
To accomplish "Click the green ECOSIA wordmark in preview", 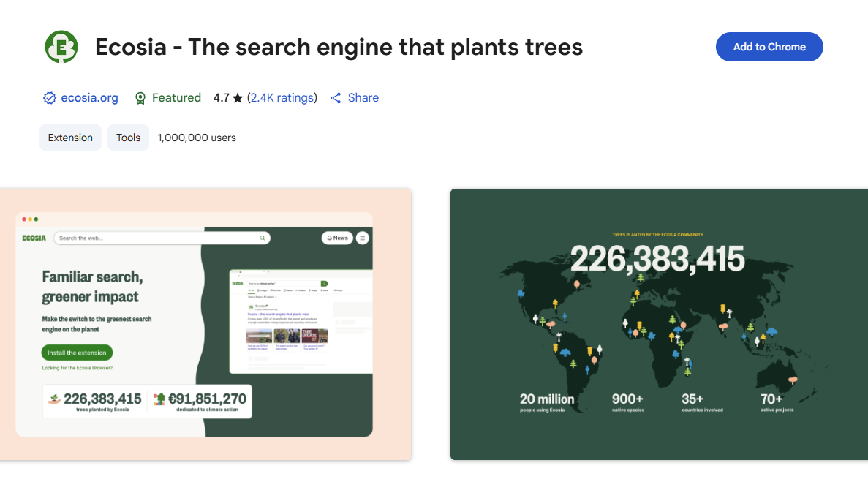I will click(34, 238).
